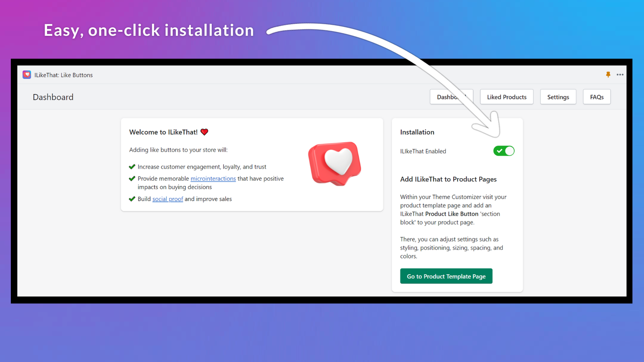This screenshot has height=362, width=644.
Task: Click the ILikeThat: Like Buttons app title
Action: tap(64, 75)
